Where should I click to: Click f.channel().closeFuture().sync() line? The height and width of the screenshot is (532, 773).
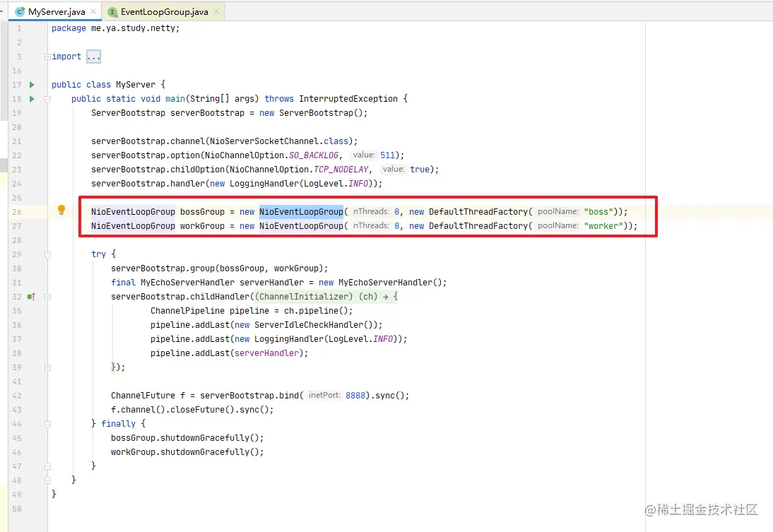tap(192, 410)
